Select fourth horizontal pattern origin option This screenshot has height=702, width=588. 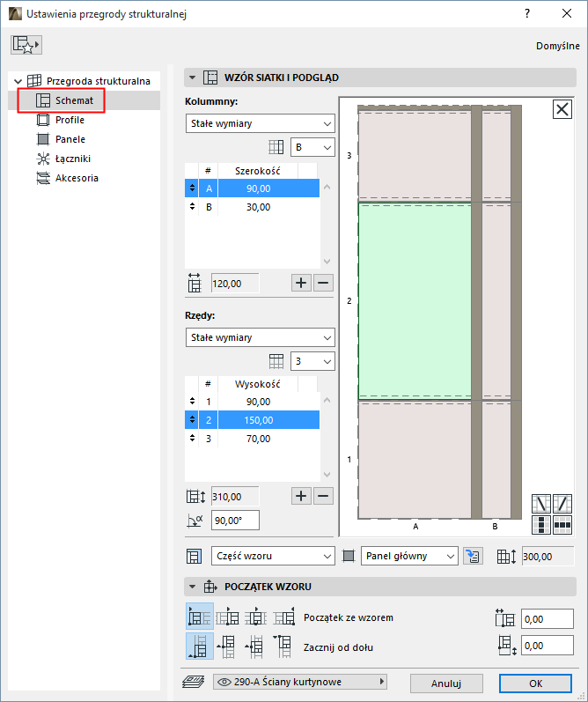[284, 617]
